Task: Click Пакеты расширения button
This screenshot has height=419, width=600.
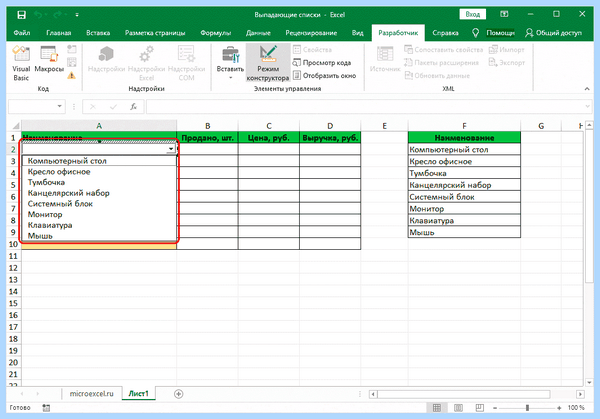Action: click(x=442, y=63)
